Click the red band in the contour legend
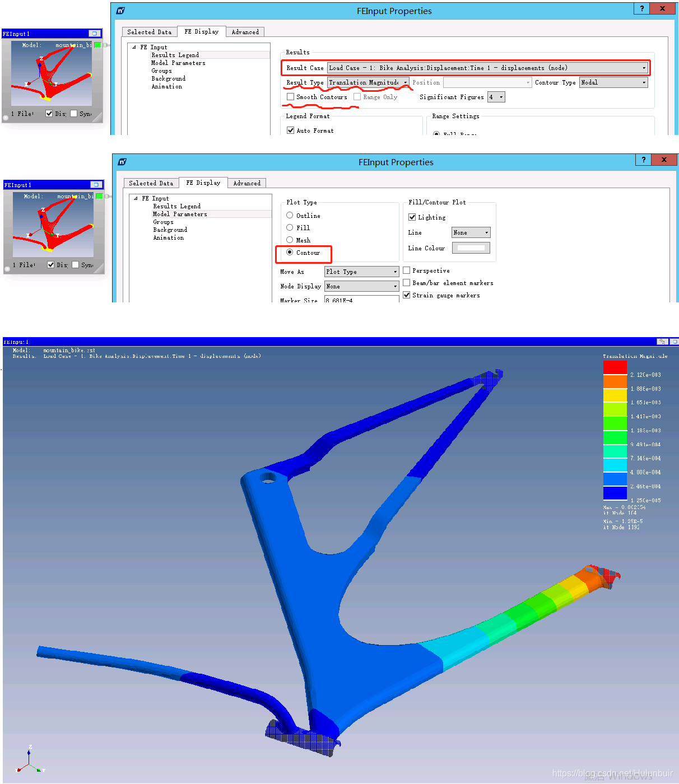The height and width of the screenshot is (784, 679). [x=615, y=367]
